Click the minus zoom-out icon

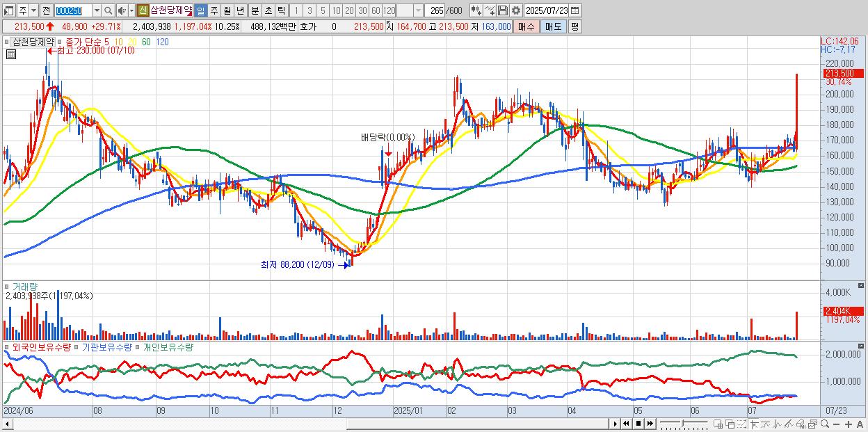click(x=836, y=424)
